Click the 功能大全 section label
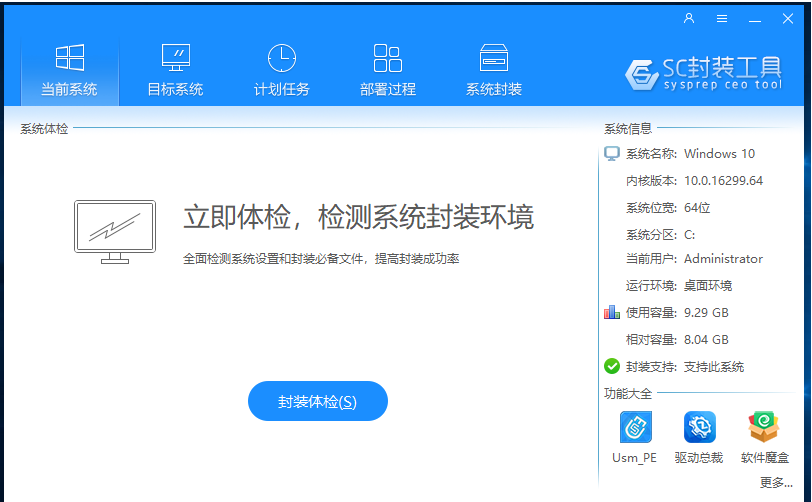 coord(628,394)
